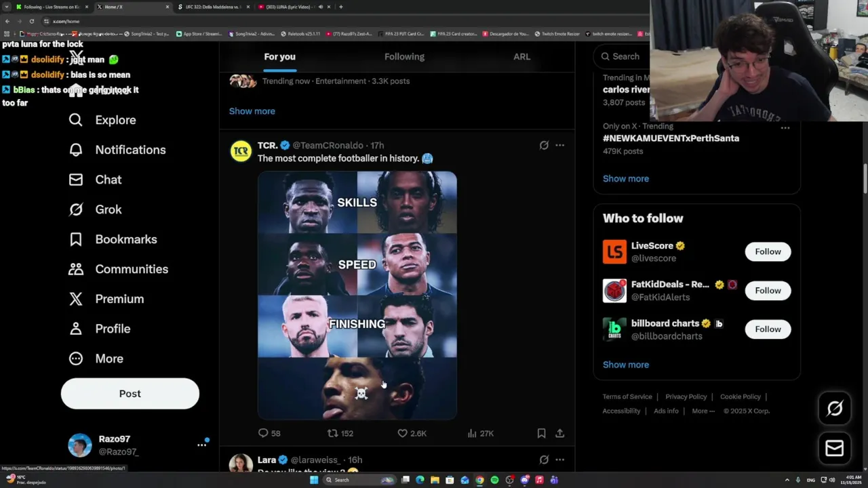868x488 pixels.
Task: Bookmark the TCR. post
Action: [541, 433]
